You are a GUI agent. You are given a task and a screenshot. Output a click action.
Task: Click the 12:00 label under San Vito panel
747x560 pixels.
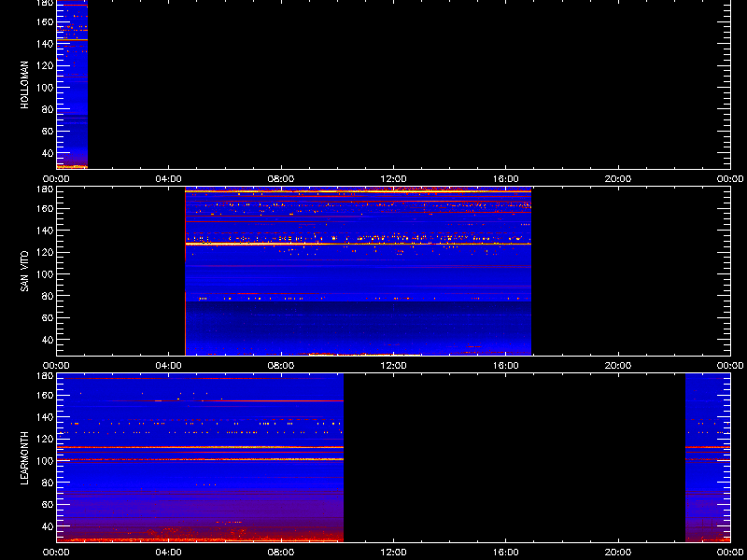click(x=393, y=366)
